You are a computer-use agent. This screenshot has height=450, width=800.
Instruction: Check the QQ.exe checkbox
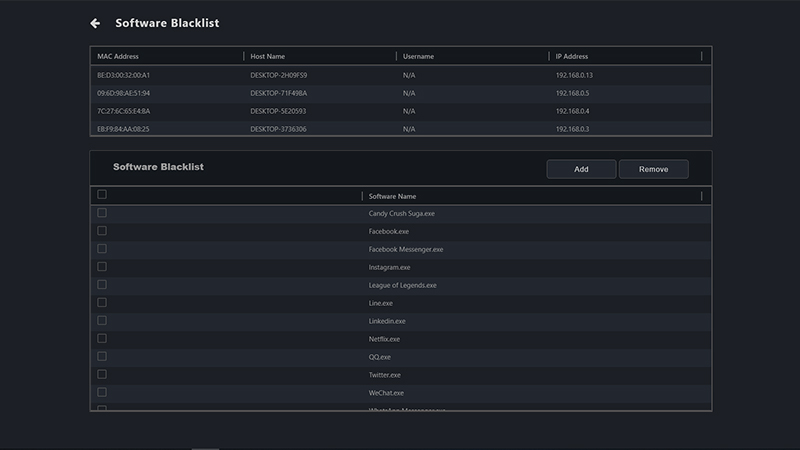pyautogui.click(x=102, y=357)
